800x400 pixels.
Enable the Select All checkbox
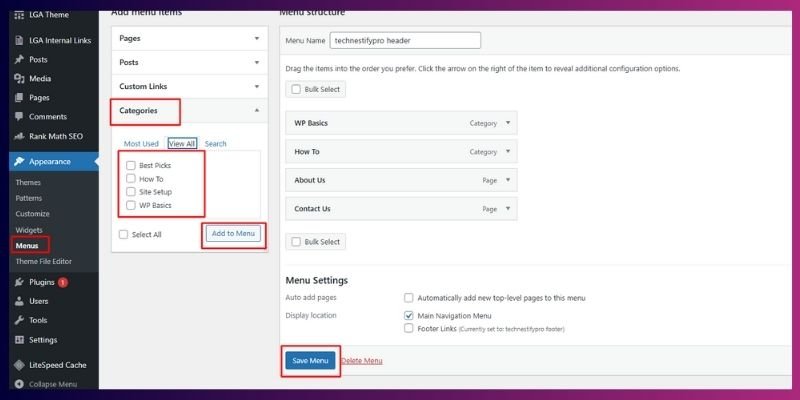coord(123,235)
